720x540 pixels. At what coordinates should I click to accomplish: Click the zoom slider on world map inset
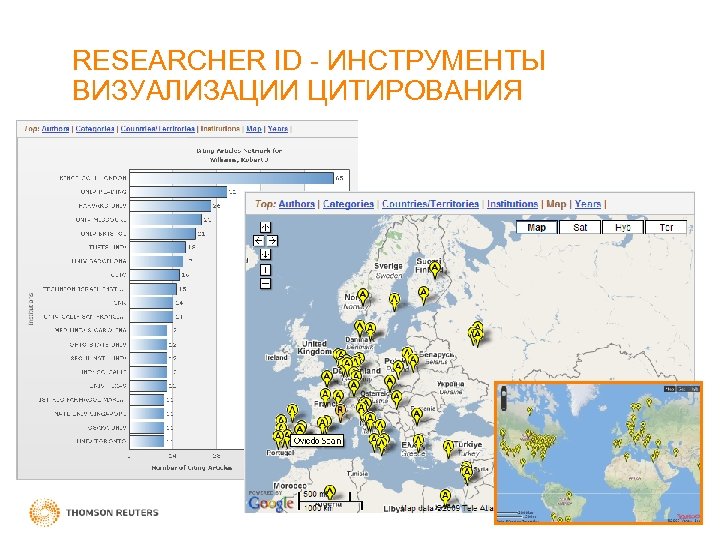(x=503, y=398)
